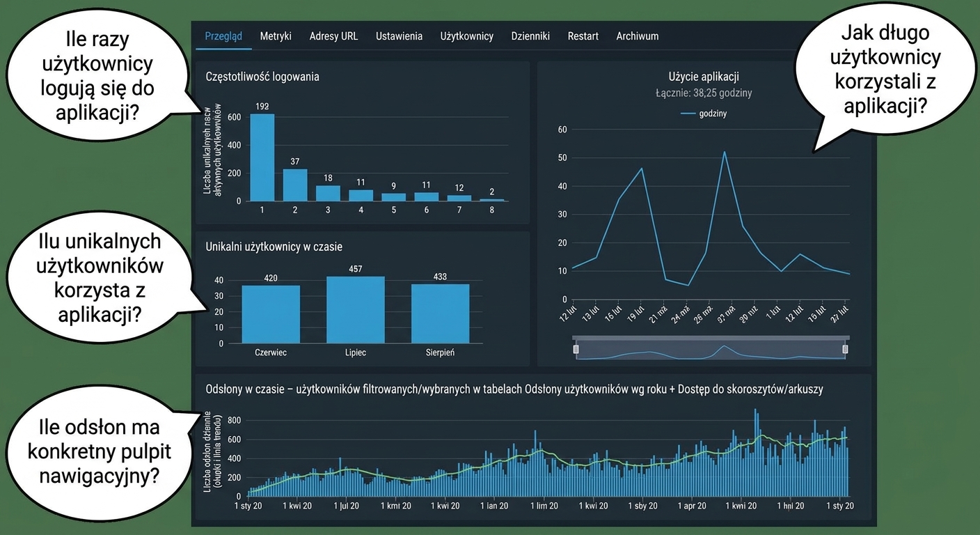Image resolution: width=980 pixels, height=535 pixels.
Task: Open the Metryki tab
Action: (x=276, y=36)
